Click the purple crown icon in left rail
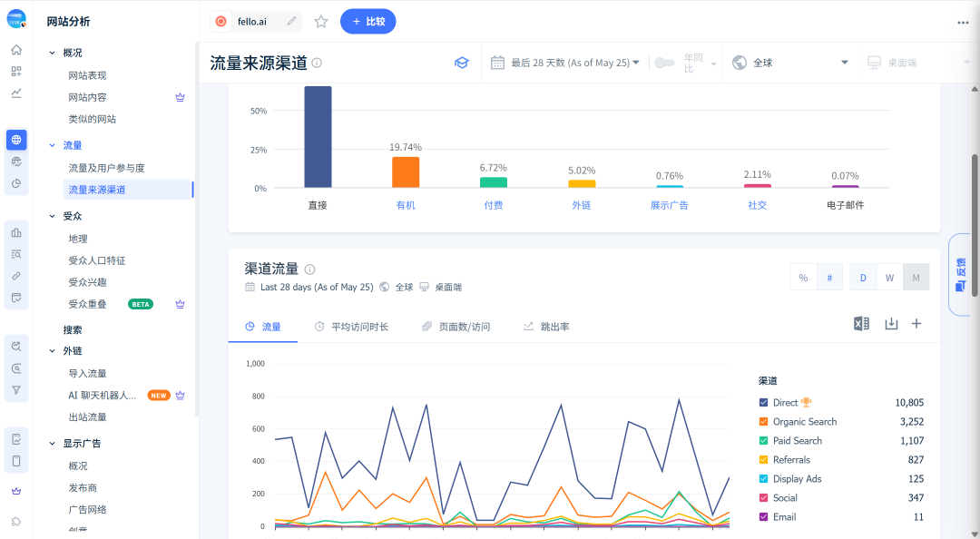 click(x=17, y=492)
